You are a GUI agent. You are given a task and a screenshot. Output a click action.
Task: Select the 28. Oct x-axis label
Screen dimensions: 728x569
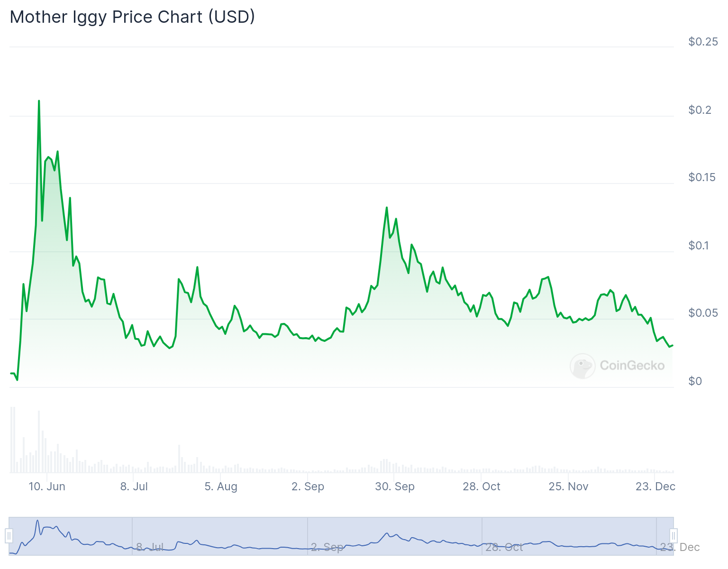(482, 486)
